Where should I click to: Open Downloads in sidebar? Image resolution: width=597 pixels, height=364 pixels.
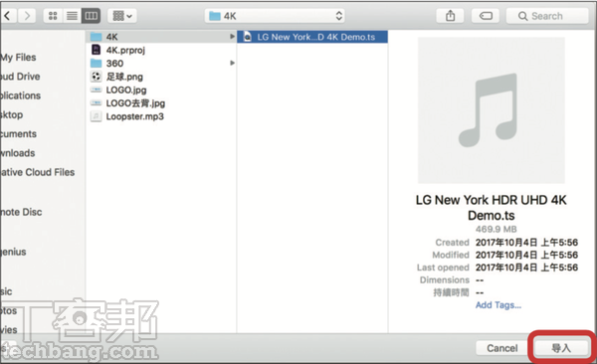pyautogui.click(x=18, y=153)
